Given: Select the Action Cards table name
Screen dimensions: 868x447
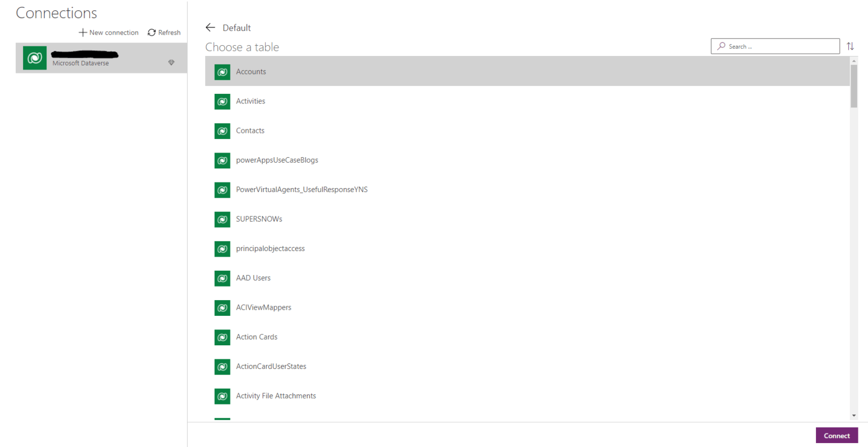Looking at the screenshot, I should coord(257,337).
